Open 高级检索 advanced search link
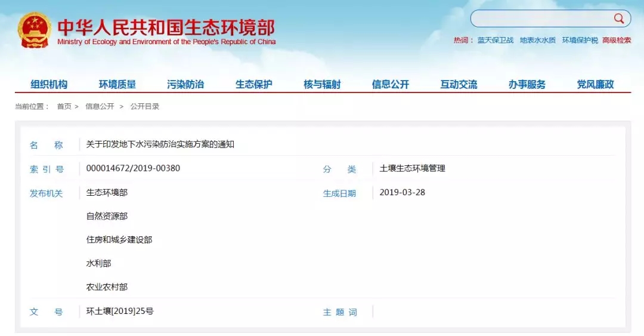 click(x=617, y=41)
